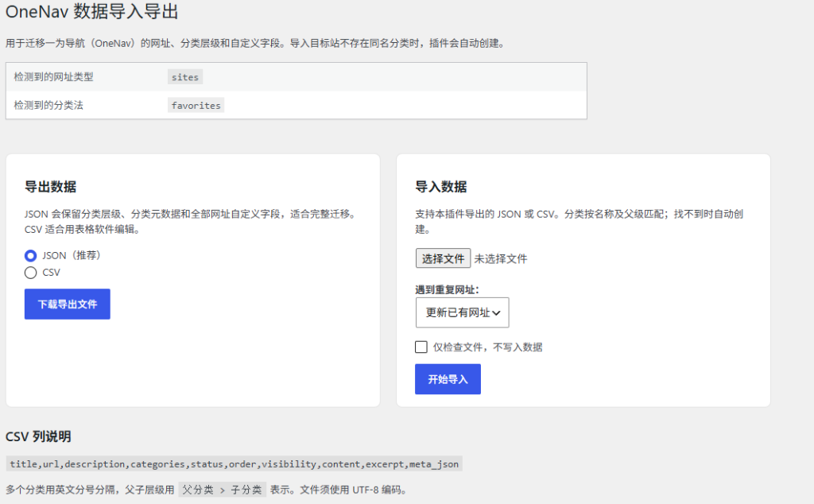Select the JSON（推荐） export format radio
The image size is (814, 504).
coord(31,255)
